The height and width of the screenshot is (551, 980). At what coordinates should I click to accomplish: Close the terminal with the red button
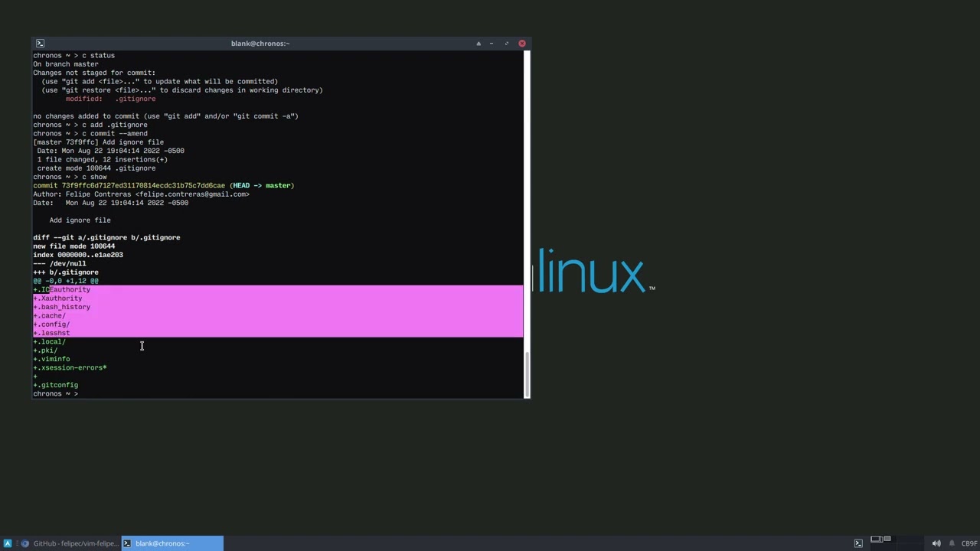(522, 44)
